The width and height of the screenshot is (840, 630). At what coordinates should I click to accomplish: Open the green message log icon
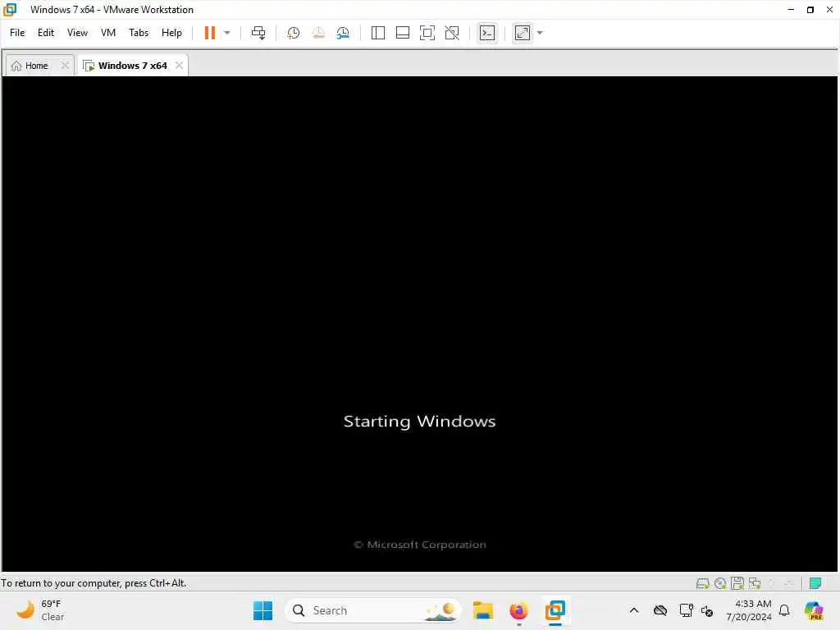click(x=815, y=583)
